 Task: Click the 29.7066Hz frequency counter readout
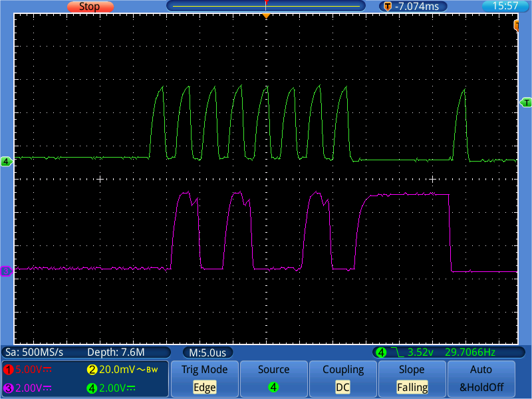(470, 352)
